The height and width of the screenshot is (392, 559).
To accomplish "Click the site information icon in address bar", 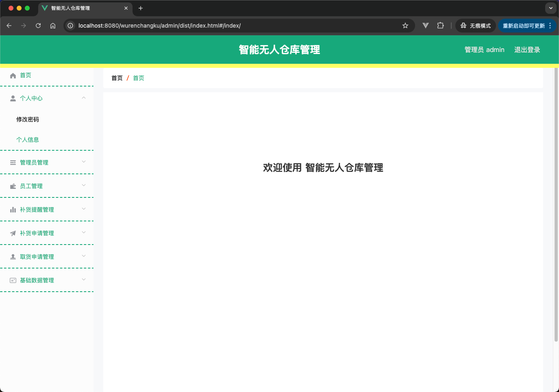I will 70,26.
